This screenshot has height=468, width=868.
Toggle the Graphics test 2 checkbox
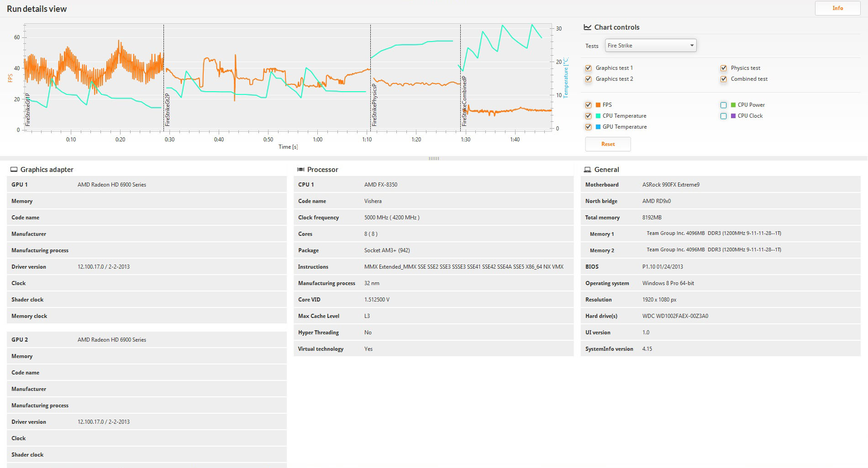tap(588, 79)
